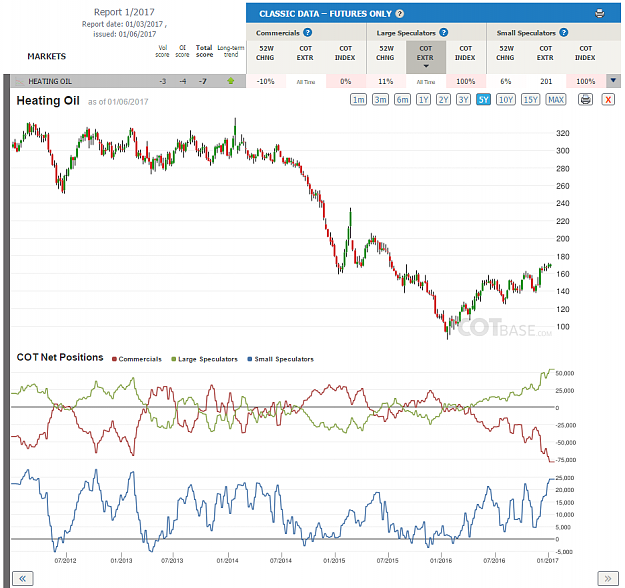This screenshot has height=588, width=625.
Task: Set chart range to 1Y
Action: [x=423, y=99]
